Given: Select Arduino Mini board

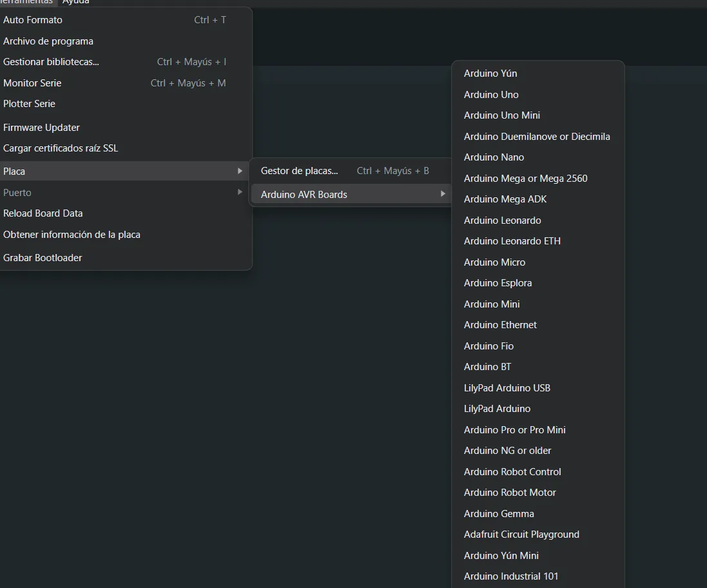Looking at the screenshot, I should tap(538, 304).
